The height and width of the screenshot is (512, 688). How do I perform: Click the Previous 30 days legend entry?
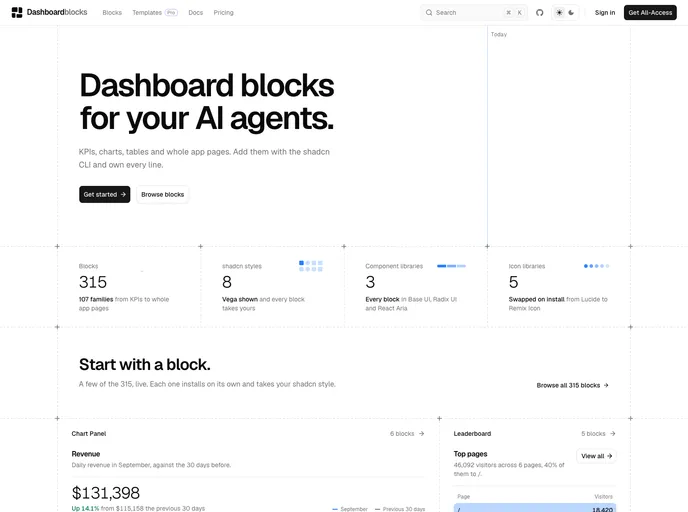(x=400, y=509)
